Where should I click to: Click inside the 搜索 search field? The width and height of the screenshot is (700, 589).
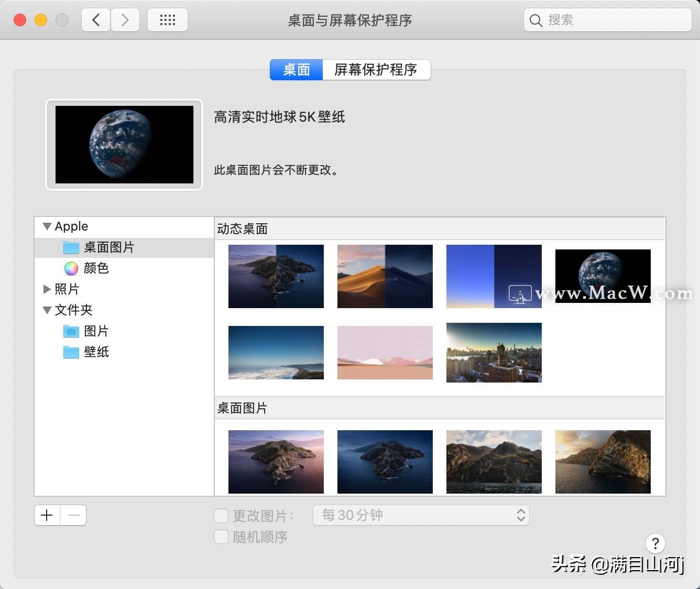tap(608, 20)
